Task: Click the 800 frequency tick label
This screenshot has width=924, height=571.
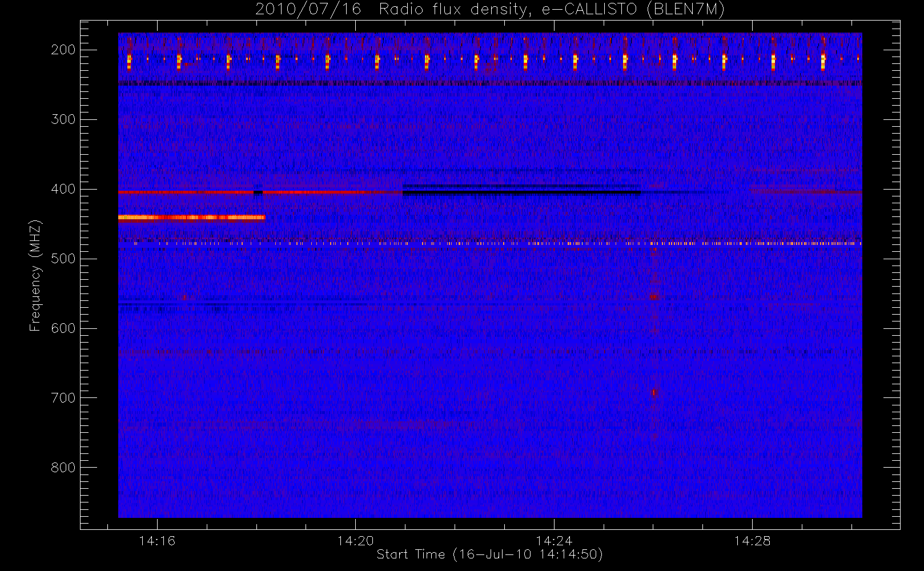Action: tap(63, 468)
